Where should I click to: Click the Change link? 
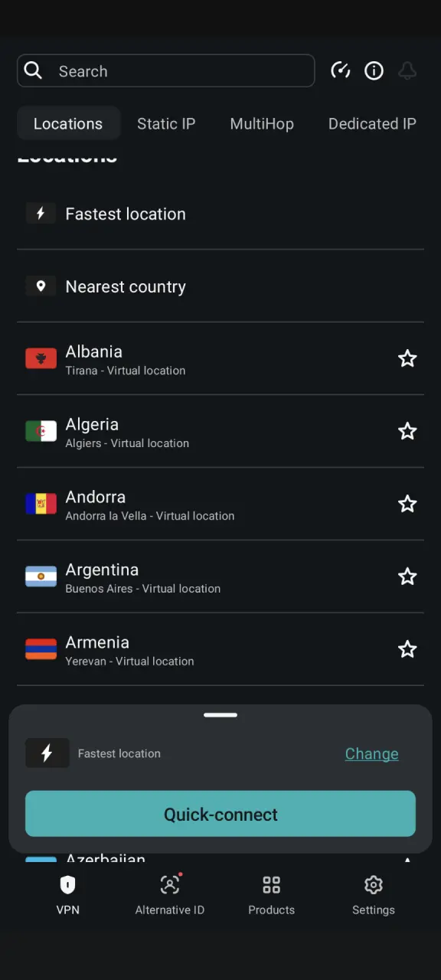(x=371, y=753)
